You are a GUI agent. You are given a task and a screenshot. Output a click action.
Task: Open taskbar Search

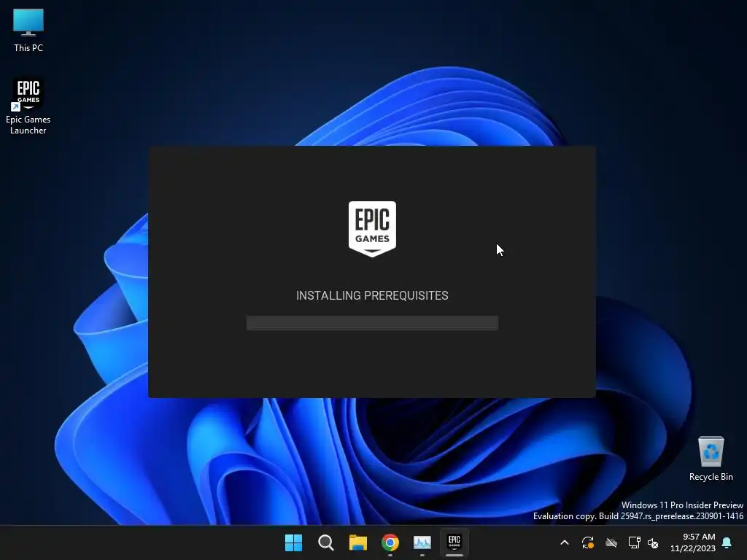(x=326, y=542)
